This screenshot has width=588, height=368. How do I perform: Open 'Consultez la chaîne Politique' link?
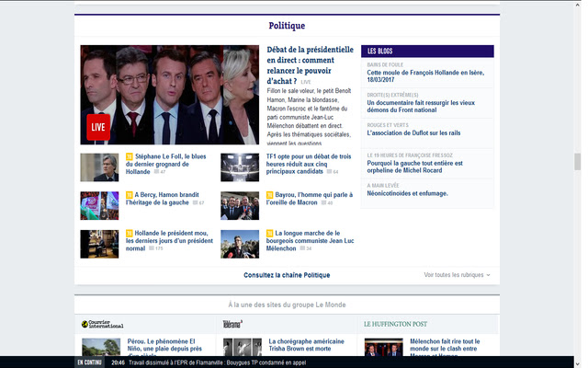coord(287,275)
